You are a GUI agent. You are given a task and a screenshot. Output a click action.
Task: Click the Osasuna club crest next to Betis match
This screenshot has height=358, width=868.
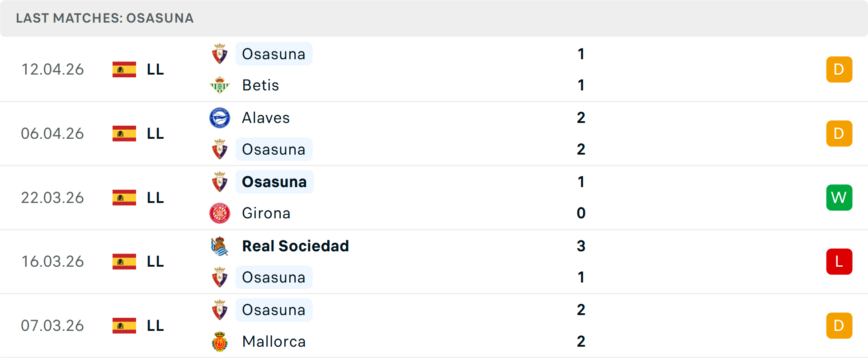[220, 54]
